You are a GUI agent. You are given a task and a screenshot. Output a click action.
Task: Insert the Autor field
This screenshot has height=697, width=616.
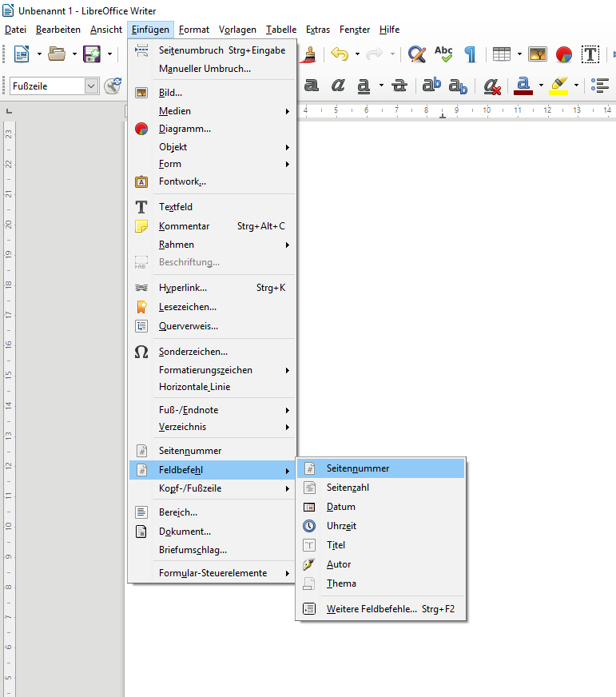381,564
